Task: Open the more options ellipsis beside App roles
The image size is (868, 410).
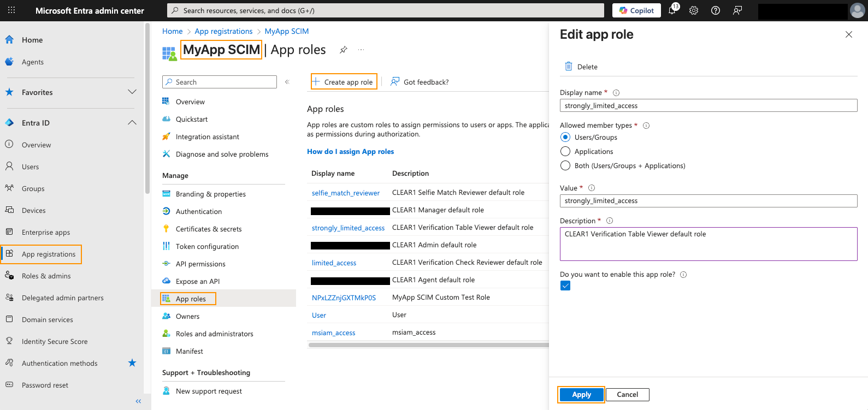Action: (361, 50)
